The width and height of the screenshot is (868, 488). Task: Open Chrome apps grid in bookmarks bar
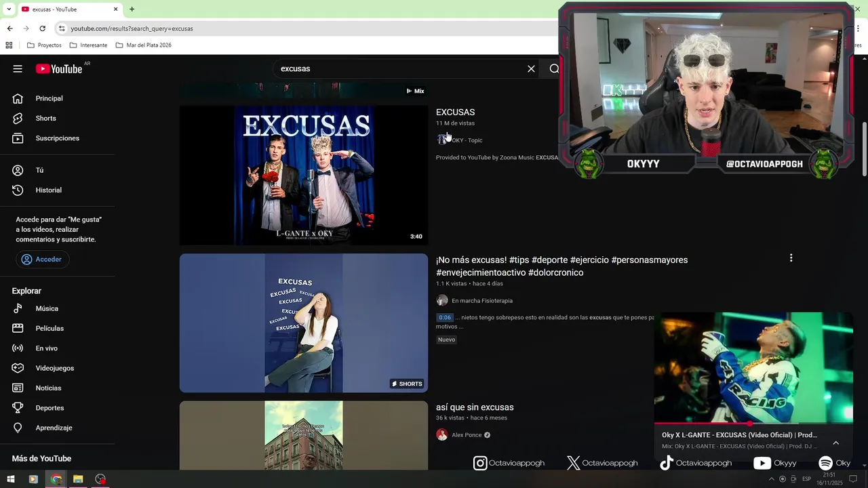tap(9, 45)
